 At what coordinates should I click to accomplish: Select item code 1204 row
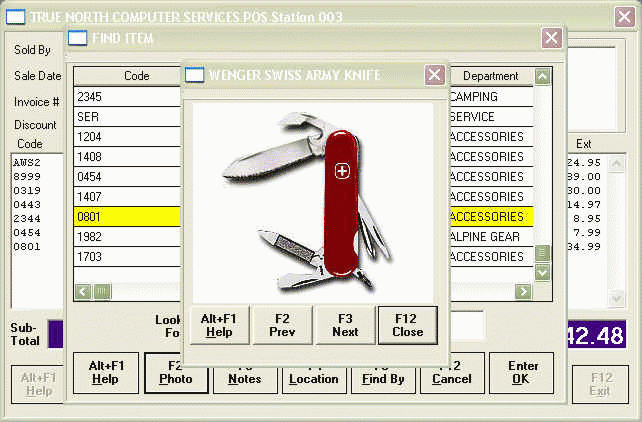127,137
